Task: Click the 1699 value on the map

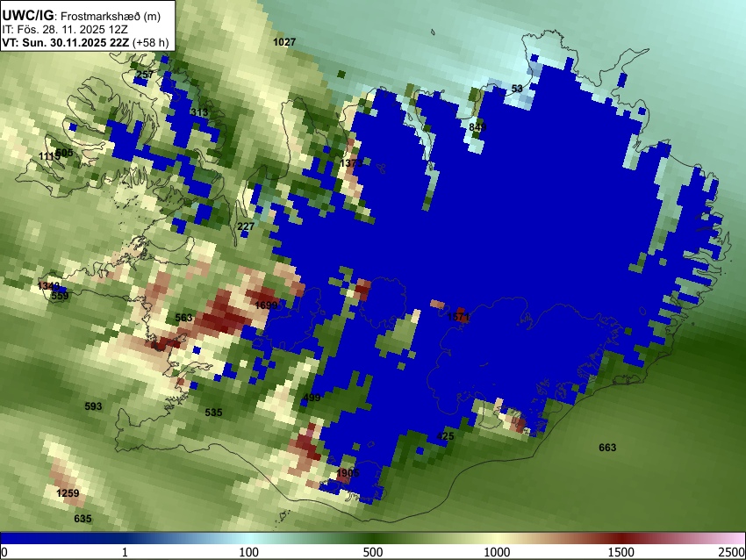Action: point(266,305)
